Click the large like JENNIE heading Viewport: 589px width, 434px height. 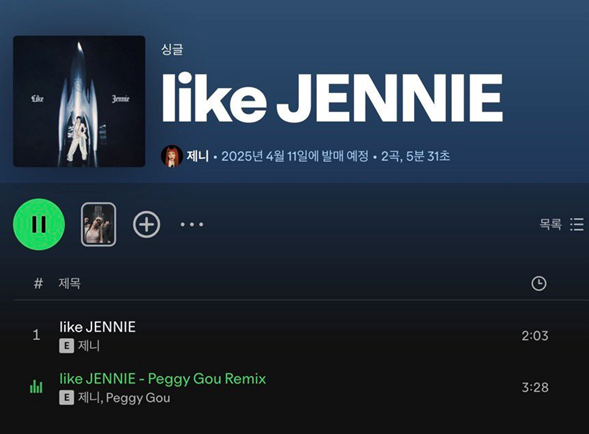point(332,98)
